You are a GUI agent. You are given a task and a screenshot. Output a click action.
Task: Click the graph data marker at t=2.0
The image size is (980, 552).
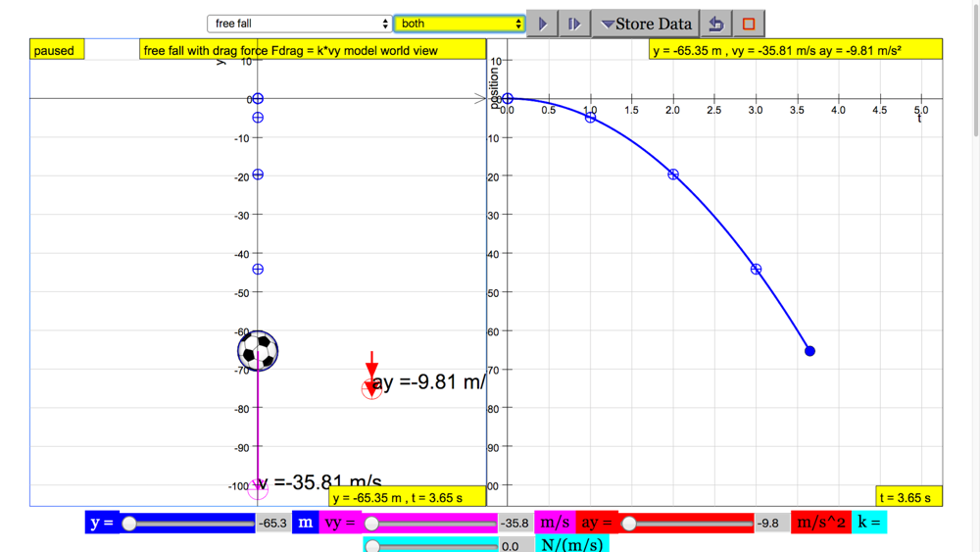(673, 175)
